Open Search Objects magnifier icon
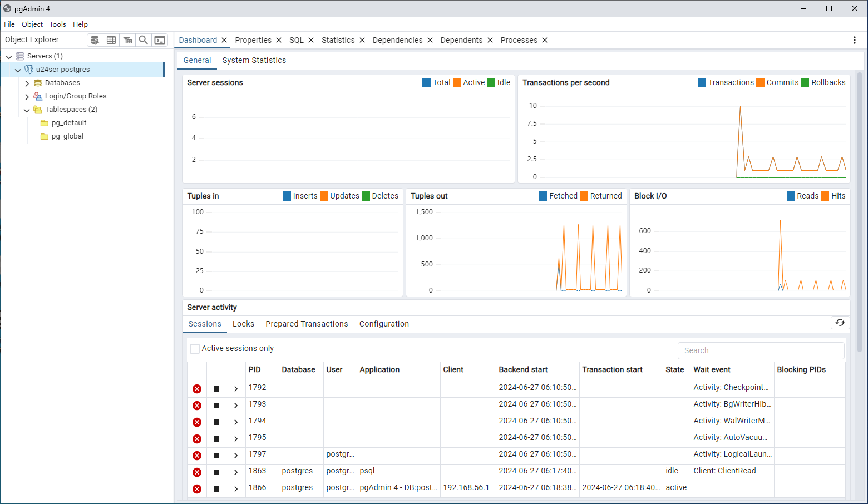Viewport: 868px width, 504px height. pyautogui.click(x=144, y=40)
